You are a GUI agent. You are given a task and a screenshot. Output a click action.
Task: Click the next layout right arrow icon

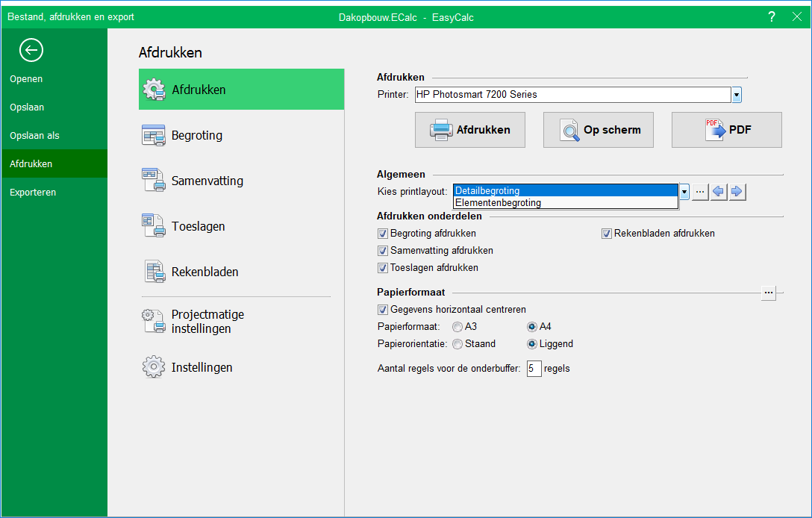(737, 192)
